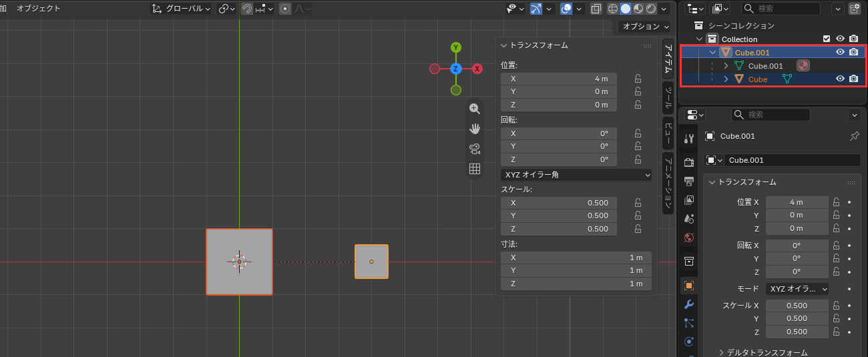Switch to the ツール sidebar tab
868x357 pixels.
[668, 97]
